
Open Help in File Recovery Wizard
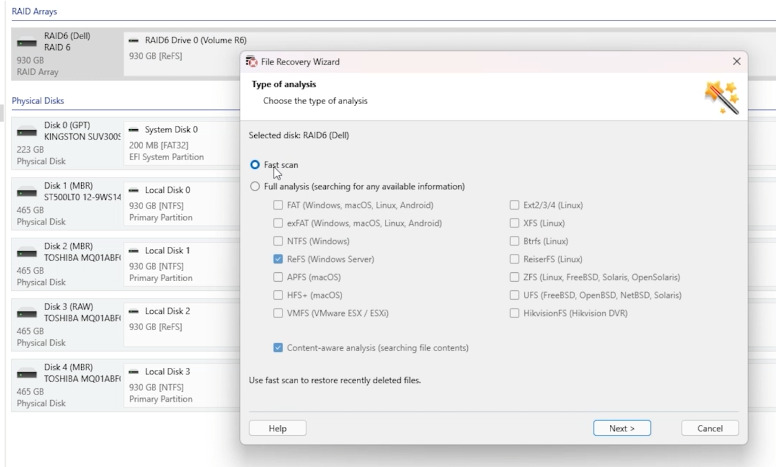coord(278,428)
